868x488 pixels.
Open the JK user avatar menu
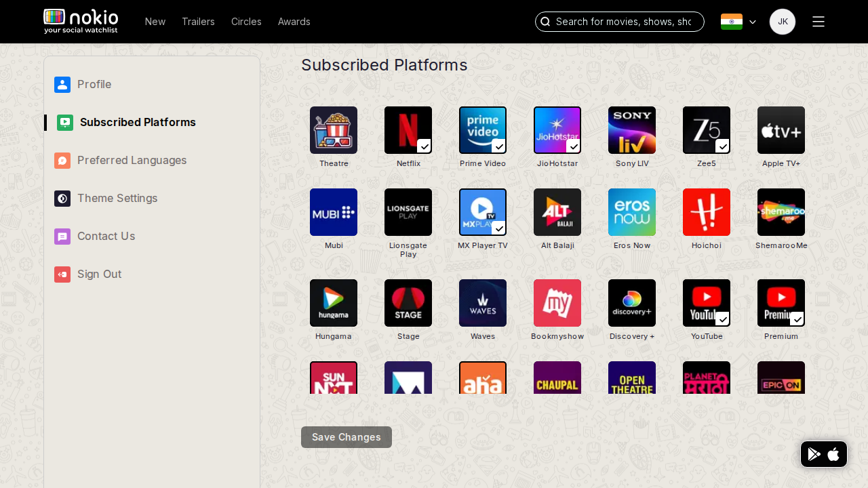(783, 22)
